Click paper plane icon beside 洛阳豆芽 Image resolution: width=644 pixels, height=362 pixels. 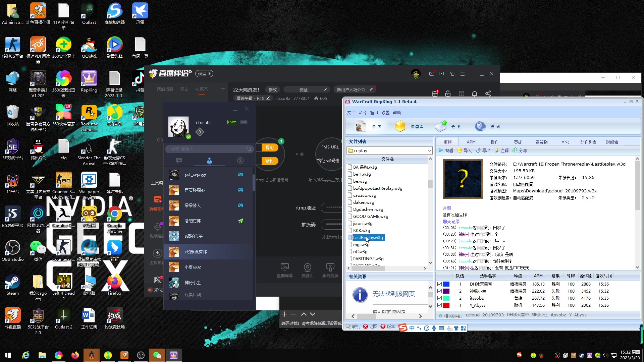click(x=240, y=221)
